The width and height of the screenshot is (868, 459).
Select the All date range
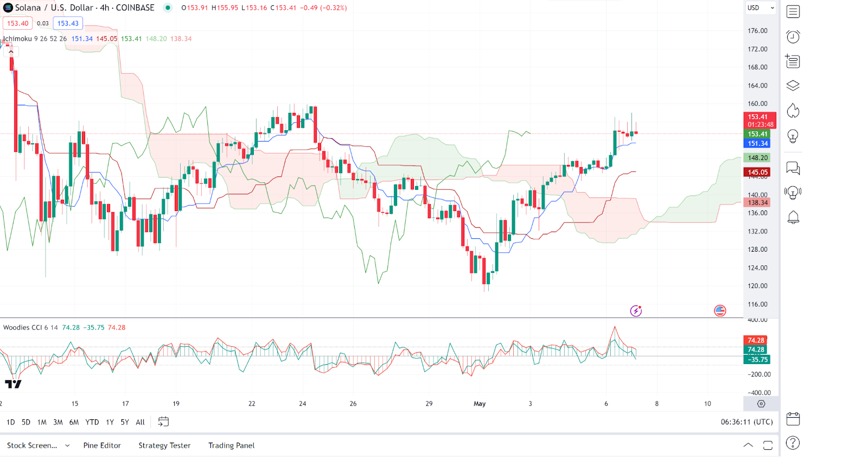(140, 422)
